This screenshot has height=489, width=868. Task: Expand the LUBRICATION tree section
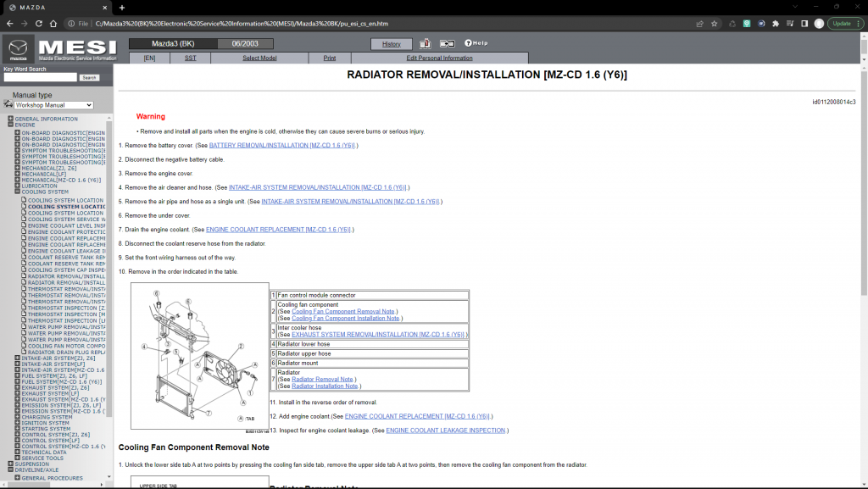click(x=18, y=186)
